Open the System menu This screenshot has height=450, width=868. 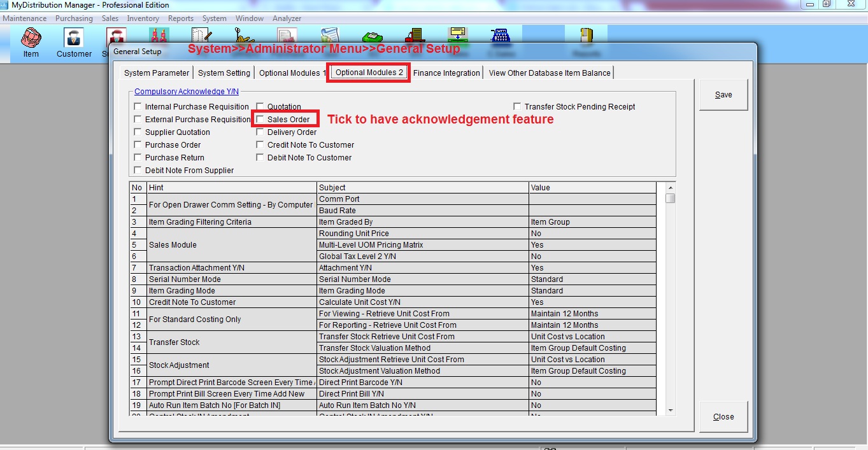(x=214, y=18)
